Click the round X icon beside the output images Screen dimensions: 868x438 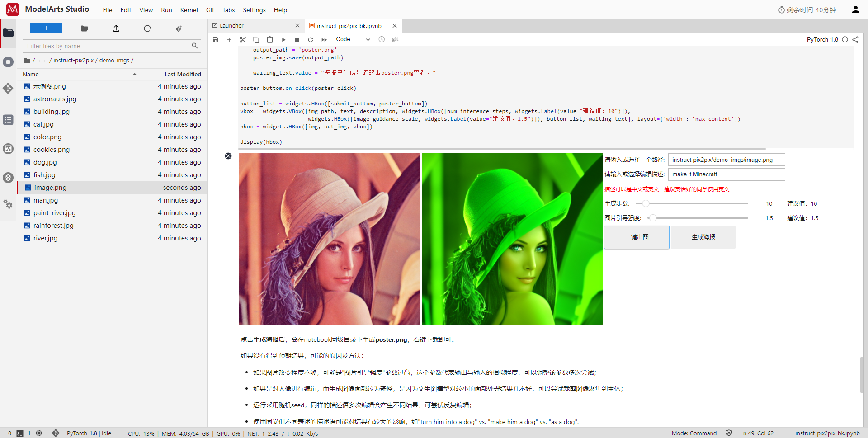click(x=228, y=156)
